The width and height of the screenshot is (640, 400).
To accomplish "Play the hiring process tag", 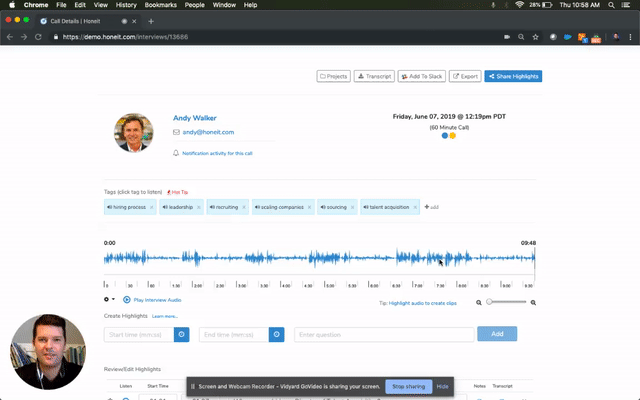I will 126,207.
